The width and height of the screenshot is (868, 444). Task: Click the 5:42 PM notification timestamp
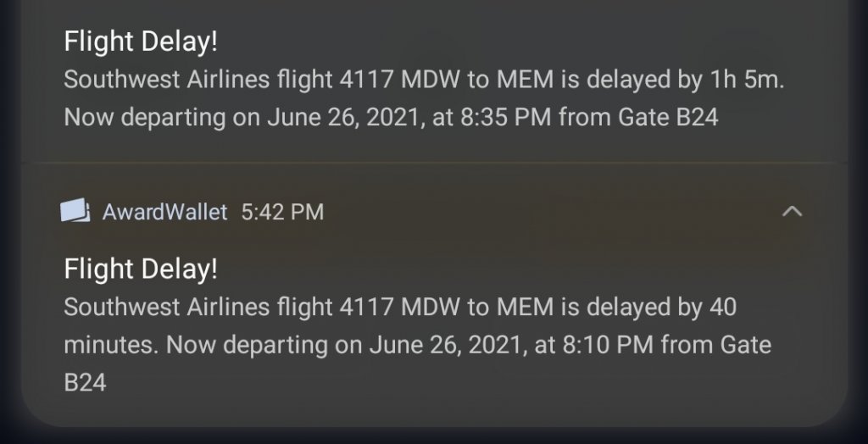(x=282, y=211)
